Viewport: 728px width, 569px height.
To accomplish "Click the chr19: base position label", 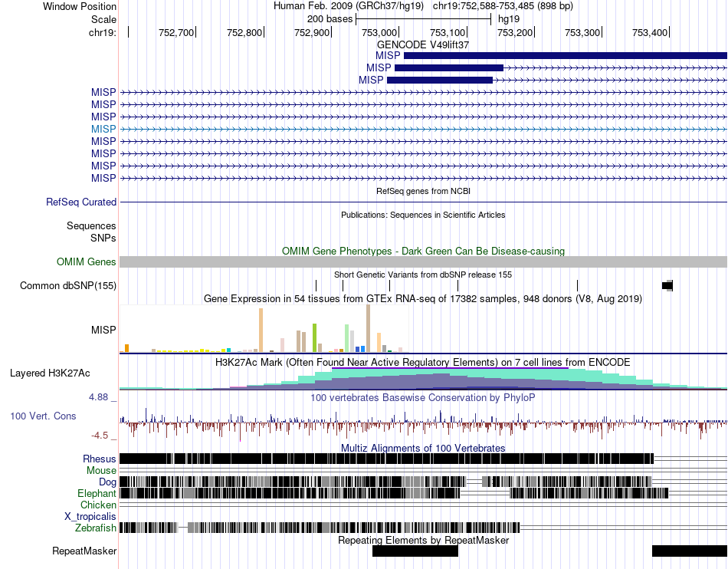I will click(x=102, y=32).
